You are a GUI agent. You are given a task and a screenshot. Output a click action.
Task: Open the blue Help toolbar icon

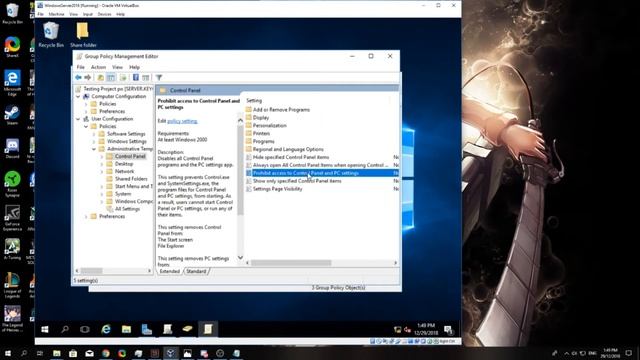click(x=136, y=77)
